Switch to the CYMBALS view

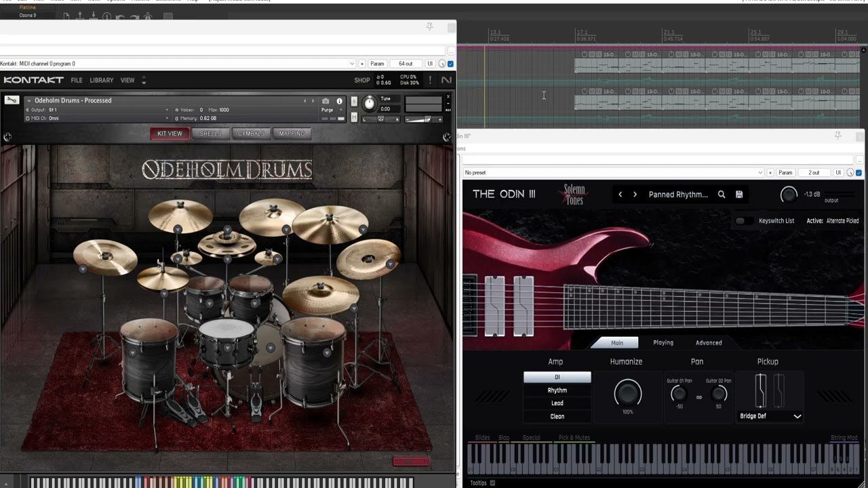coord(251,134)
